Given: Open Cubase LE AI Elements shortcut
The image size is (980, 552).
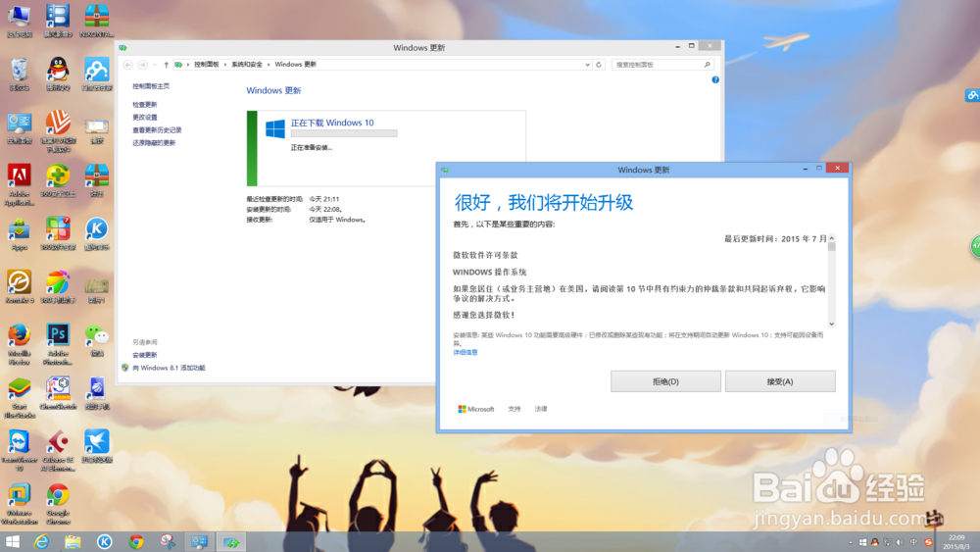Looking at the screenshot, I should coord(58,450).
